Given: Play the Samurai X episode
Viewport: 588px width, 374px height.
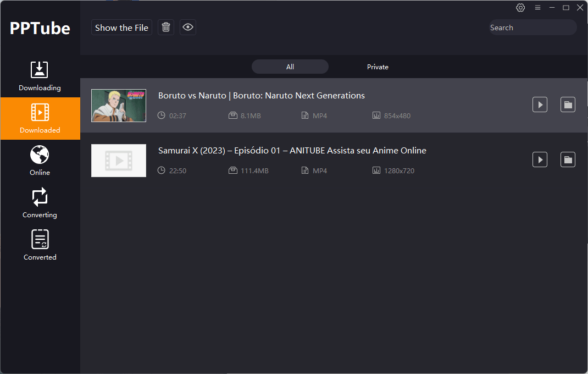Looking at the screenshot, I should 540,159.
